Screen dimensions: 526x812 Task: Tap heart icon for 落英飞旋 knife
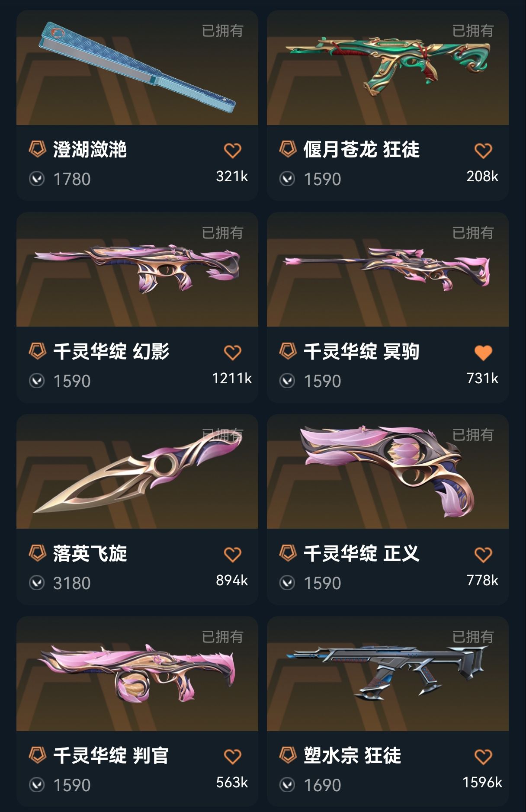click(232, 555)
